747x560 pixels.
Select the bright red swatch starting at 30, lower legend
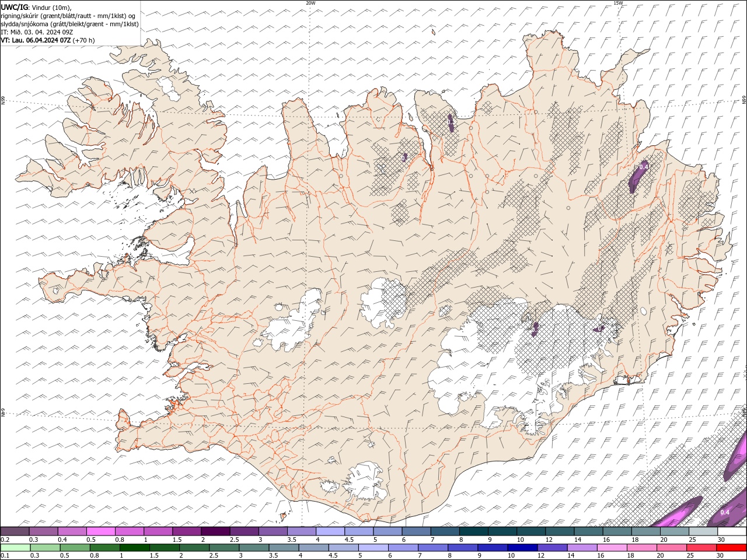731,547
